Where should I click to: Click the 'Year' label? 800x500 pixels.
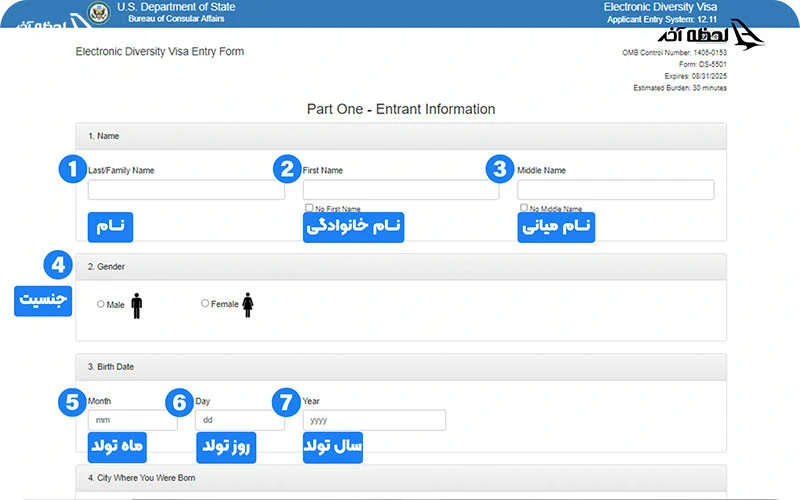point(311,401)
